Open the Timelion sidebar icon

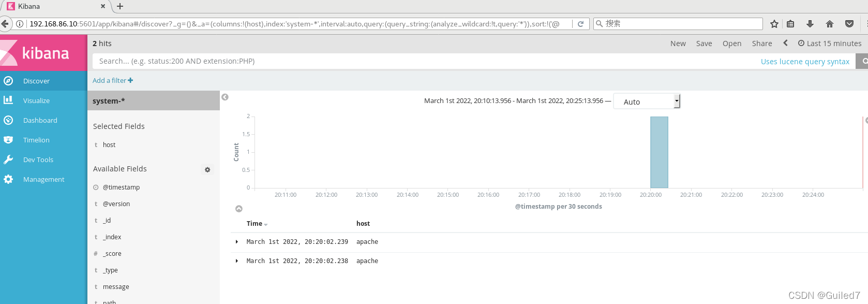8,140
